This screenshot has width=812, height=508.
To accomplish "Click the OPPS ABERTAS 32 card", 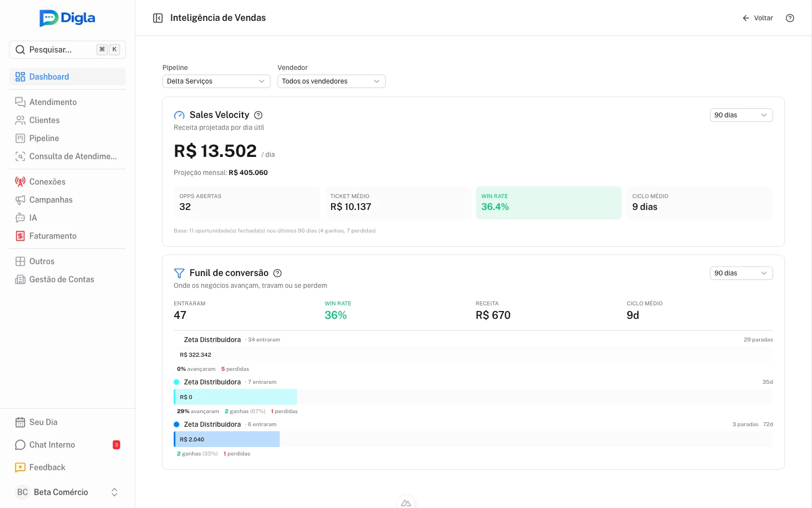I will click(x=246, y=203).
